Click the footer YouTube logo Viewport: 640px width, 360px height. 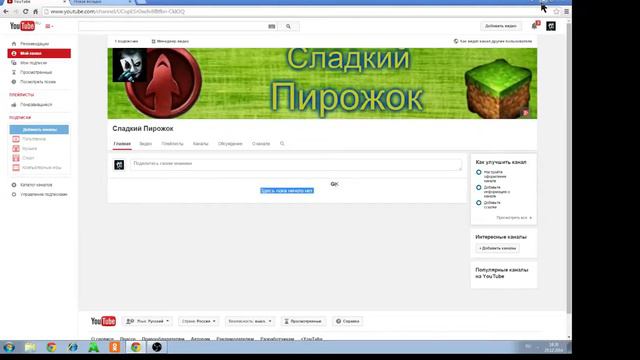pos(103,321)
